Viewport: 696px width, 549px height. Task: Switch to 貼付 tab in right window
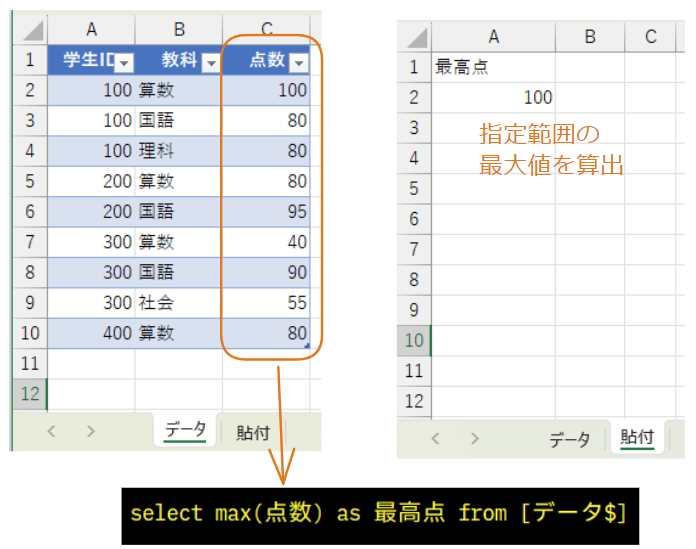coord(637,437)
